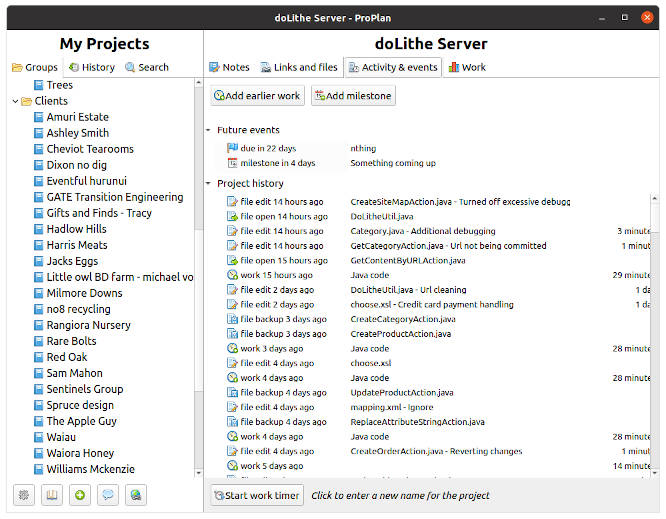
Task: Select Gifts and Finds - Tracy project
Action: click(x=99, y=213)
